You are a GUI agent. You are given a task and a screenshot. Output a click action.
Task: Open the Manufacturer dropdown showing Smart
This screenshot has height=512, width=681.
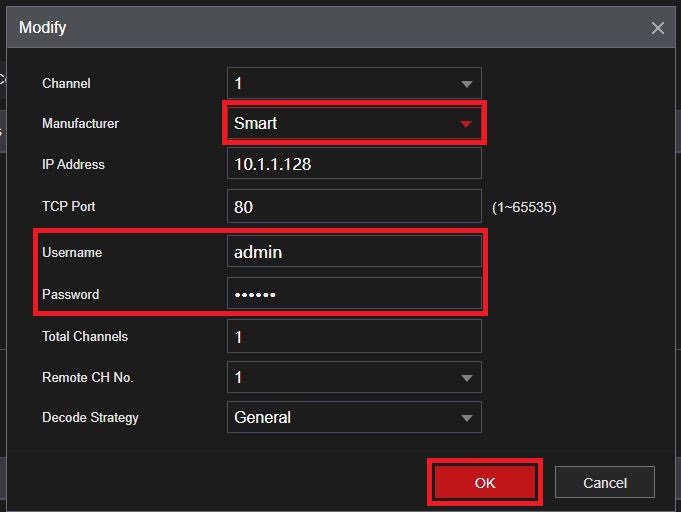(x=353, y=124)
